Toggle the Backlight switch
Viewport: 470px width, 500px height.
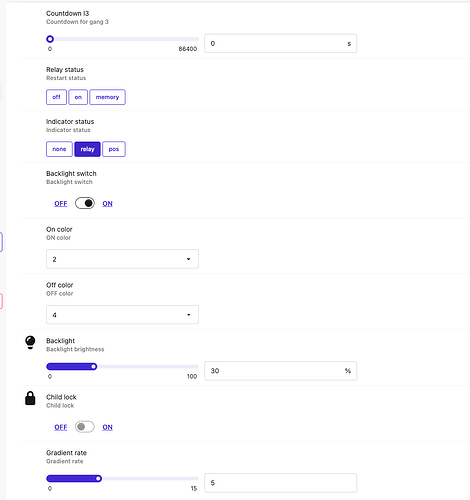click(x=85, y=203)
